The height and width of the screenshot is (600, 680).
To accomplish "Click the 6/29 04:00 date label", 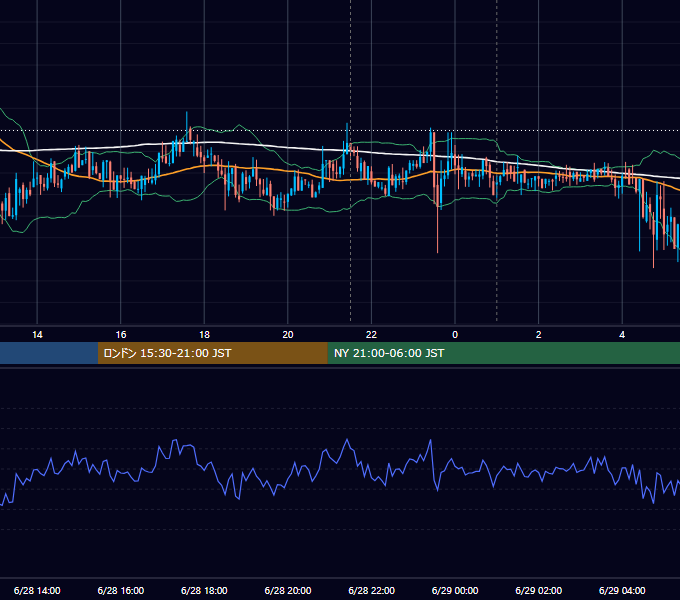I will 622,590.
